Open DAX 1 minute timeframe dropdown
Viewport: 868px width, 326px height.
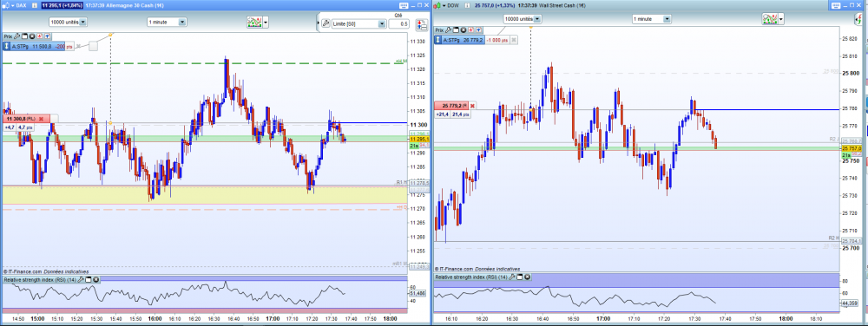coord(182,22)
